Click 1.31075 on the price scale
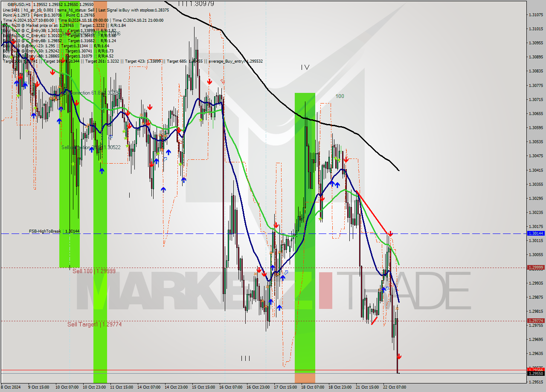The image size is (546, 392). (536, 14)
